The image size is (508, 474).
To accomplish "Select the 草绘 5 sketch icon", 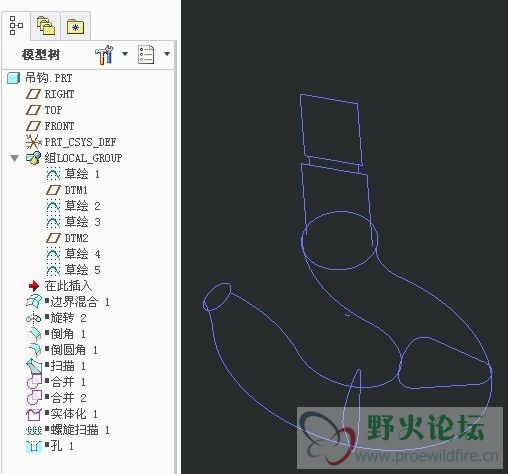I will tap(53, 270).
